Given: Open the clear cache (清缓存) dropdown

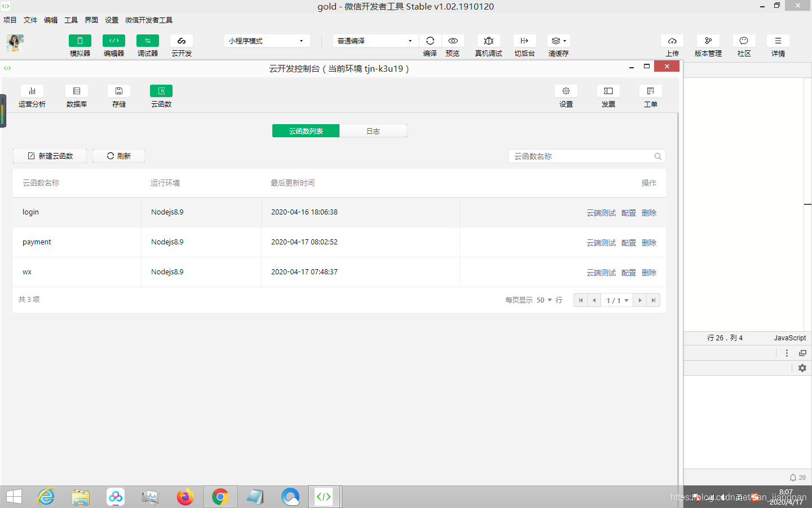Looking at the screenshot, I should click(558, 41).
